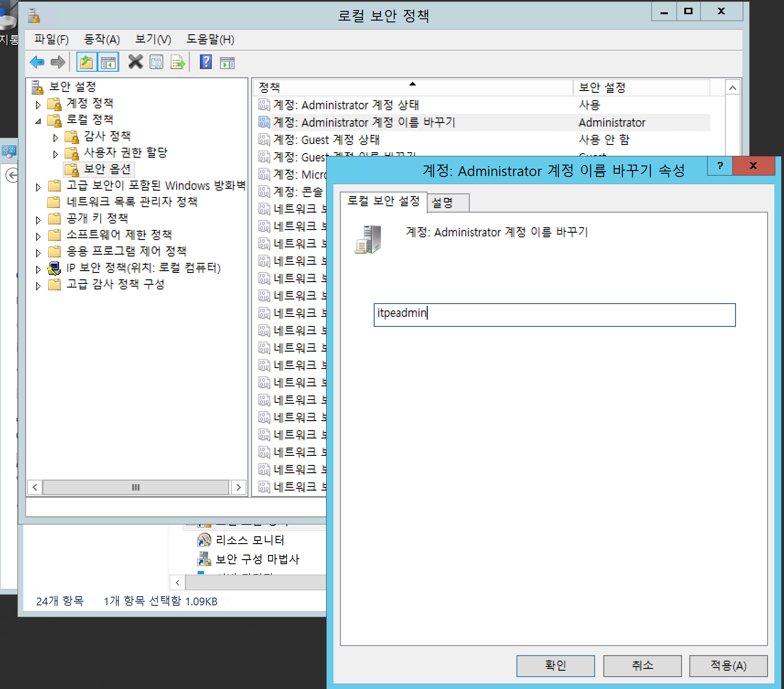Open 리소스 모니터 in the background window
This screenshot has height=689, width=784.
250,540
